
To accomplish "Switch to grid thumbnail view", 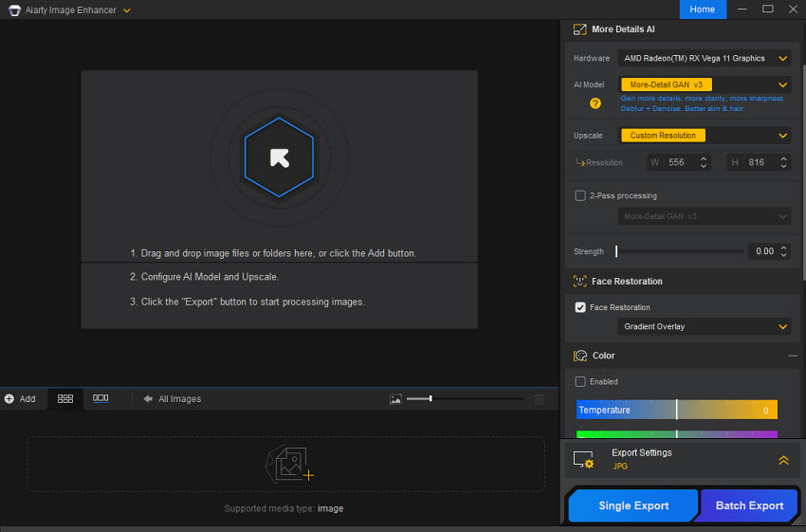I will coord(65,399).
